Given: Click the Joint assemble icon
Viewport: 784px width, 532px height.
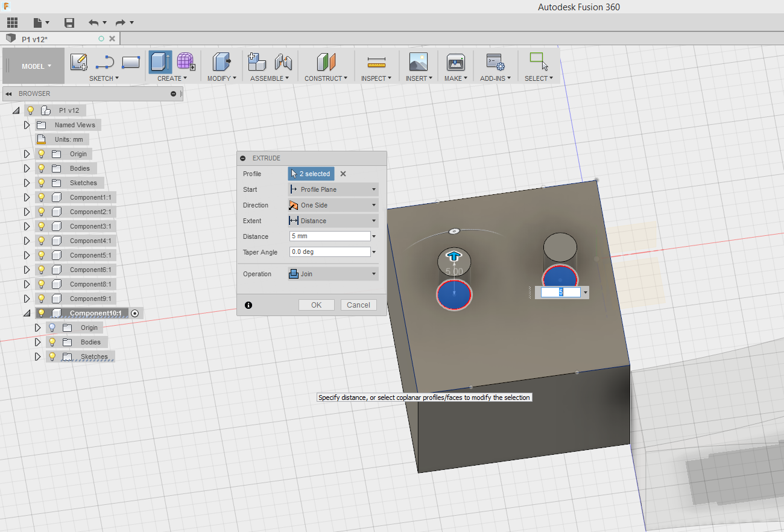Looking at the screenshot, I should click(x=283, y=62).
